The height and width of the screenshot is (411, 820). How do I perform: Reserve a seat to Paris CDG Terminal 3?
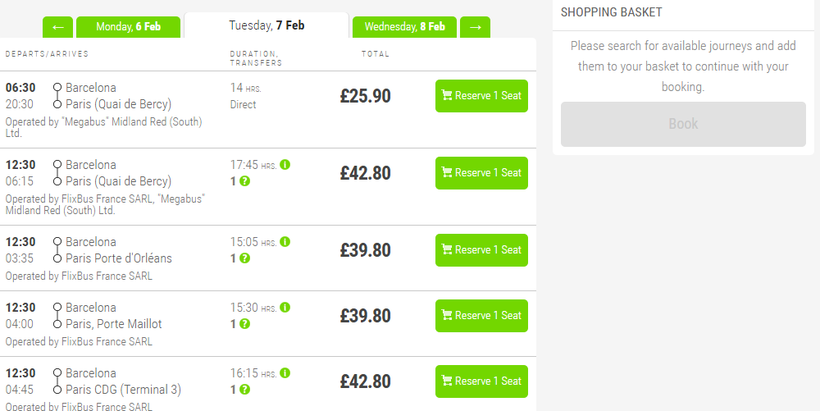(481, 381)
